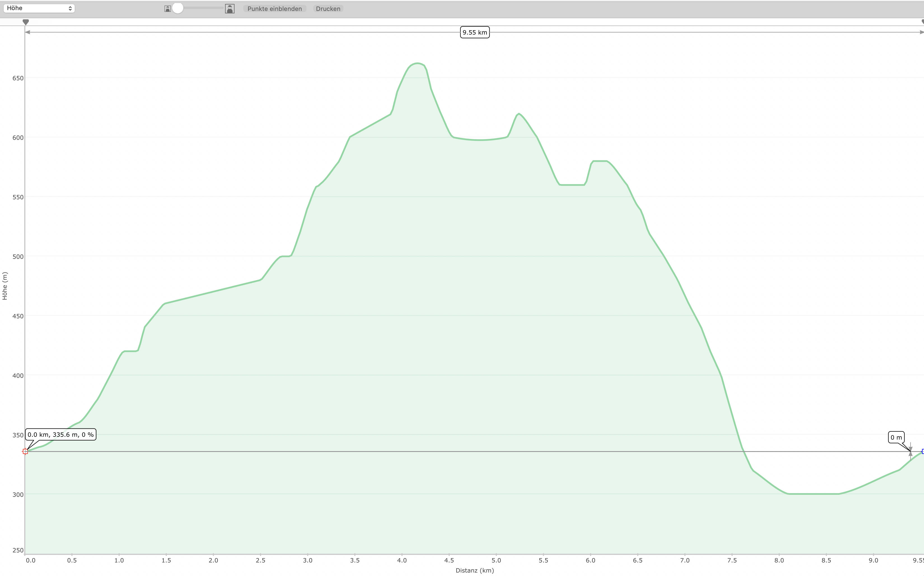Click the 0 m elevation difference label

click(x=896, y=437)
